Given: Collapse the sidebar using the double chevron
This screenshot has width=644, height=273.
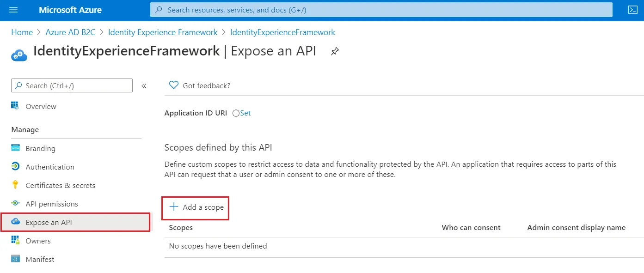Looking at the screenshot, I should pyautogui.click(x=144, y=85).
